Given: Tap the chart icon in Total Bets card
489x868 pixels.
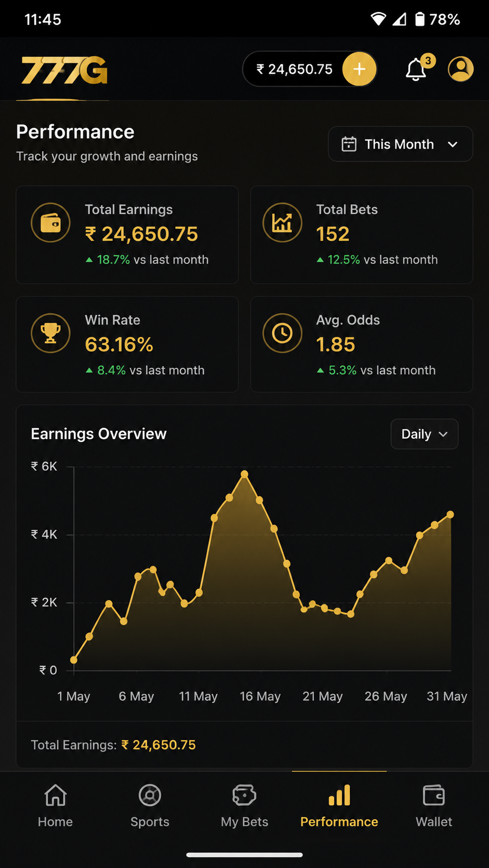Looking at the screenshot, I should [282, 223].
